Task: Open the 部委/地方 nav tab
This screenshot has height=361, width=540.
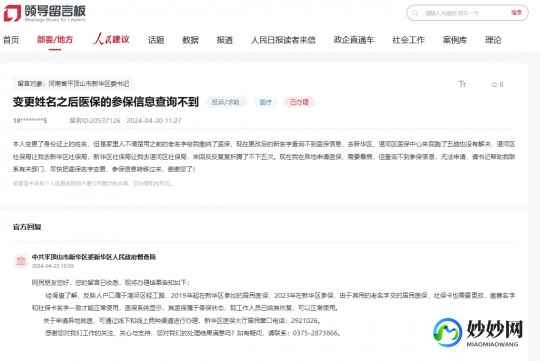Action: click(55, 40)
